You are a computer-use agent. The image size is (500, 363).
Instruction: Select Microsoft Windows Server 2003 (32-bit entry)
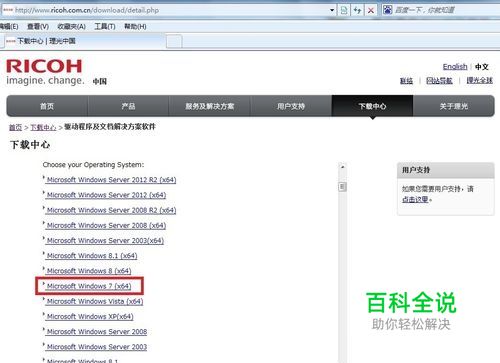[97, 347]
